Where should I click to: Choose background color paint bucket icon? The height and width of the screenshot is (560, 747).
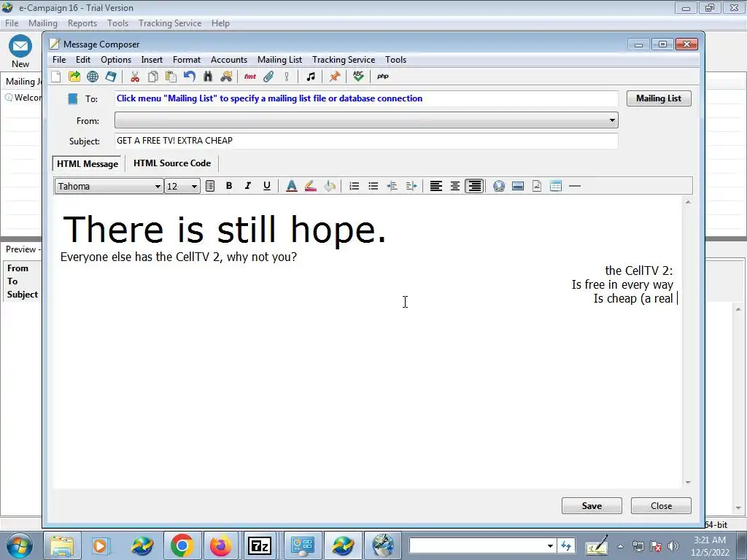tap(330, 186)
